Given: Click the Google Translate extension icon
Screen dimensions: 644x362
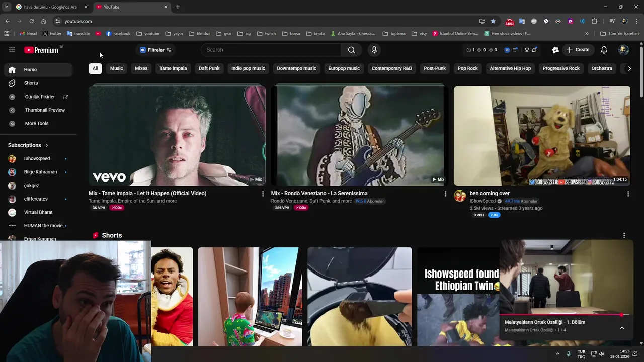Looking at the screenshot, I should 522,21.
